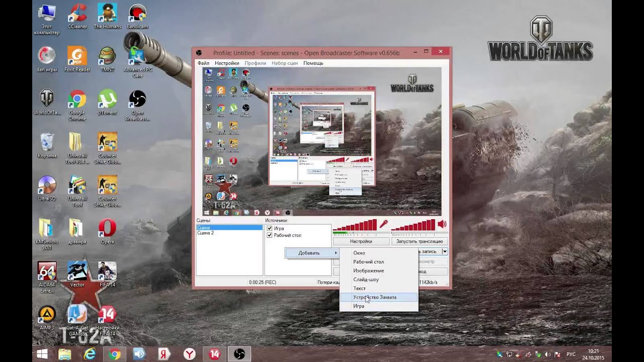
Task: Open the WorldOfTanks desktop shortcut
Action: 47,103
